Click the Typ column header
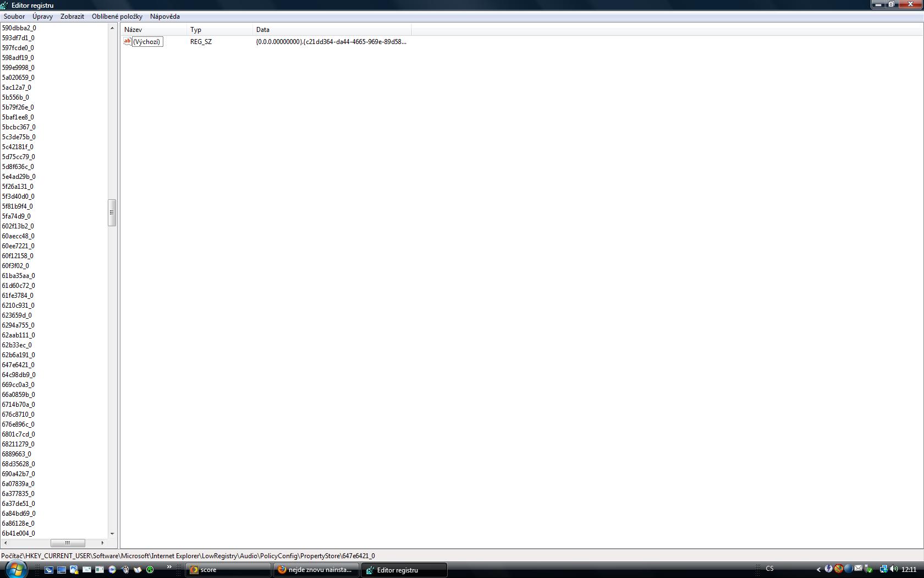This screenshot has height=578, width=924. [x=220, y=30]
